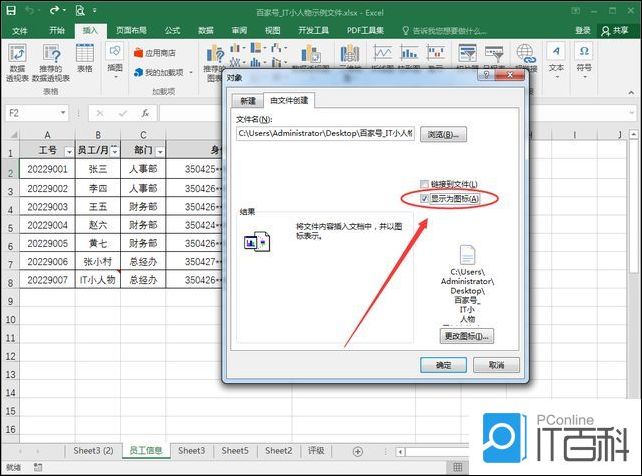This screenshot has height=476, width=642.
Task: Open the 部门 column filter dropdown
Action: point(160,152)
